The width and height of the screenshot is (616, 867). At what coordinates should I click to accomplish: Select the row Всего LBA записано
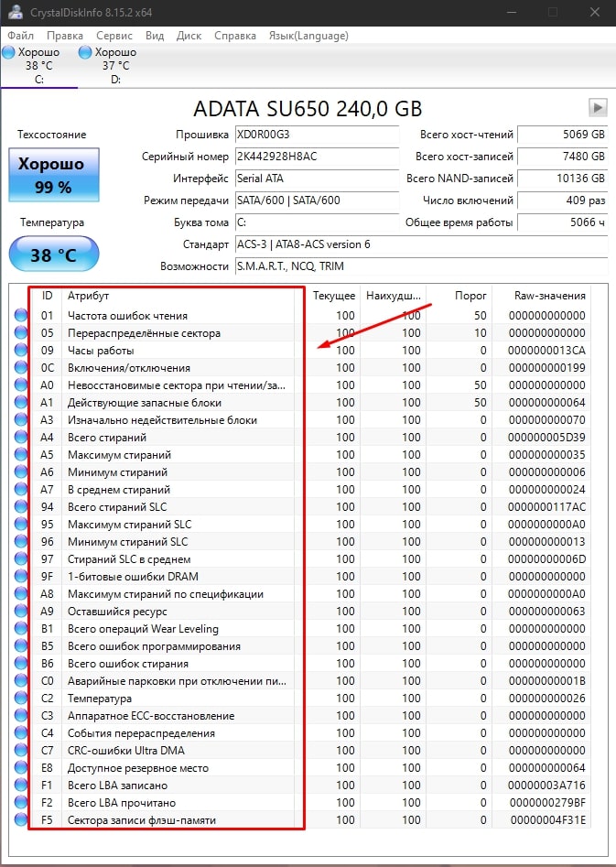pos(302,786)
